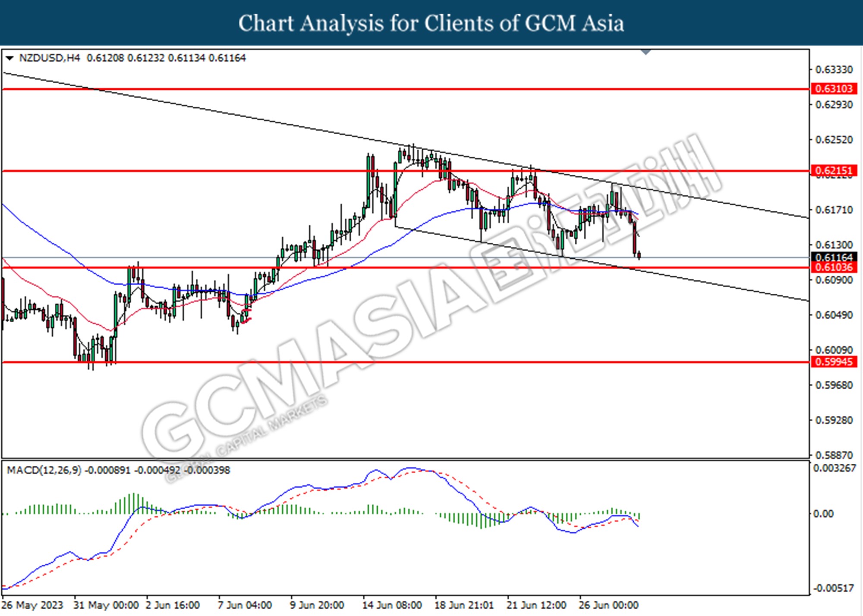Click the OHLC values 0.61208 0.61232 0.61134 0.61164
Viewport: 863px width, 616px height.
tap(166, 58)
